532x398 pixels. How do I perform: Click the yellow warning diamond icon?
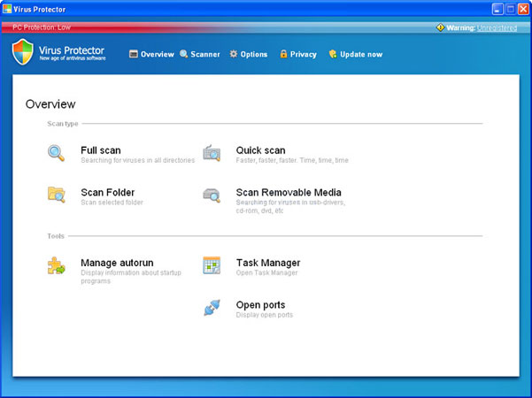[440, 27]
